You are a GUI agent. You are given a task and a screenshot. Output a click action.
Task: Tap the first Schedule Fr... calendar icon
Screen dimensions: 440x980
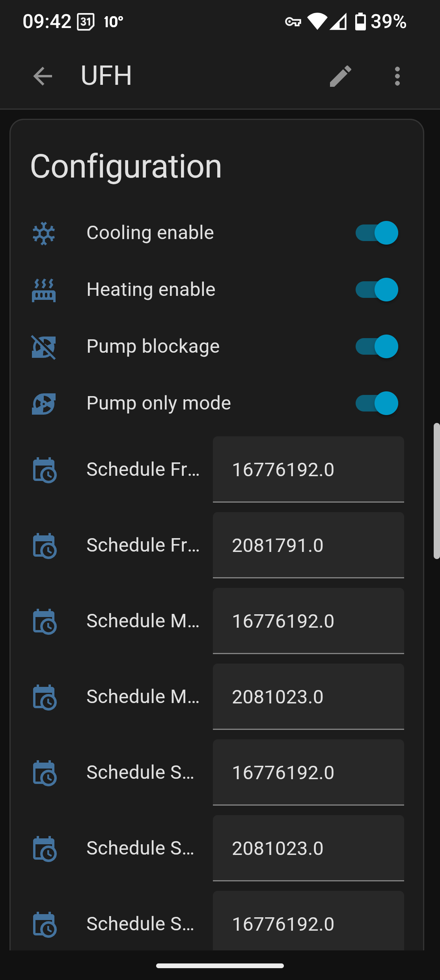click(45, 470)
